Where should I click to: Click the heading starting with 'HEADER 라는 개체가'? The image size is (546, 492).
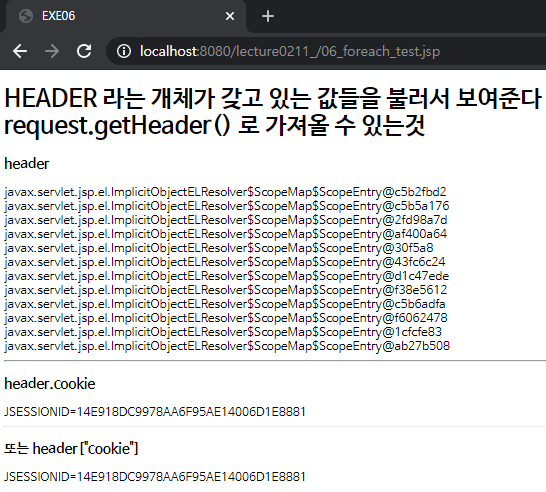(273, 98)
